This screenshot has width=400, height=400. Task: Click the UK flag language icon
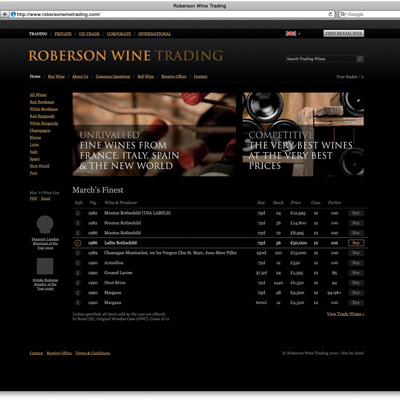coord(291,34)
